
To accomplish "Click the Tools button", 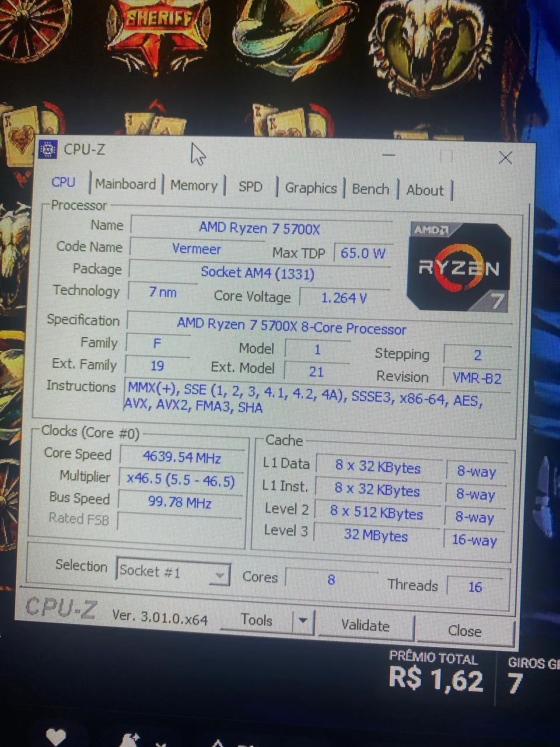I will point(257,620).
